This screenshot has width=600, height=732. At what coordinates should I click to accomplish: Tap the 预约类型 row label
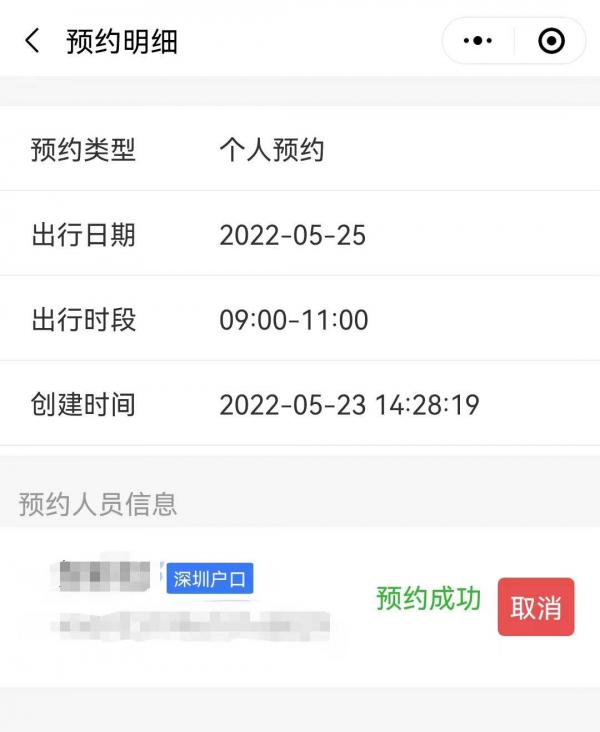(83, 150)
